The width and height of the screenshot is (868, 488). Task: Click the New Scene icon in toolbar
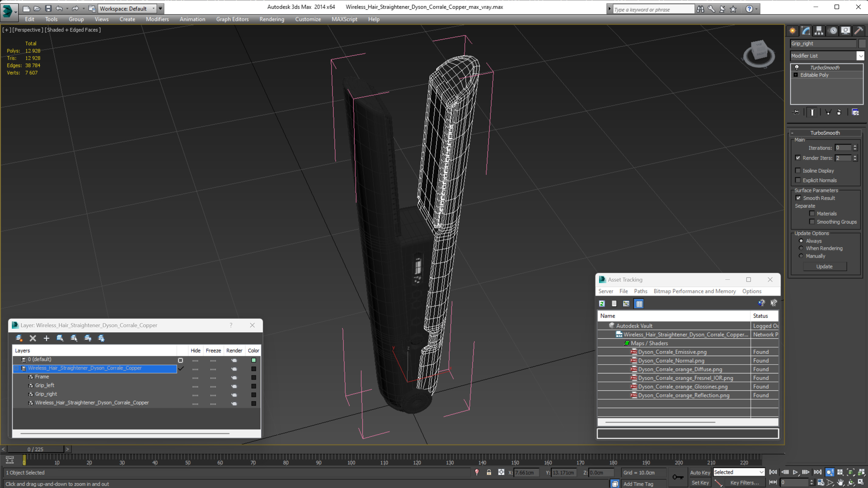(26, 9)
